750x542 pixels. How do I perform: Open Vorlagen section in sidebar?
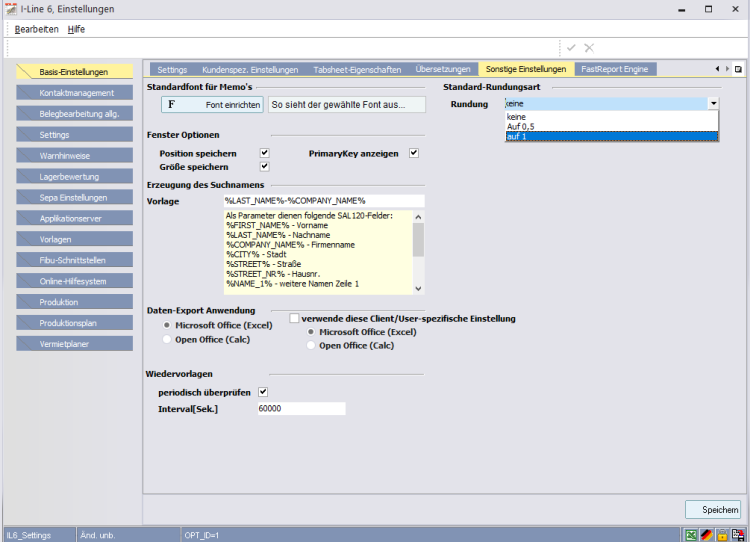click(x=74, y=239)
